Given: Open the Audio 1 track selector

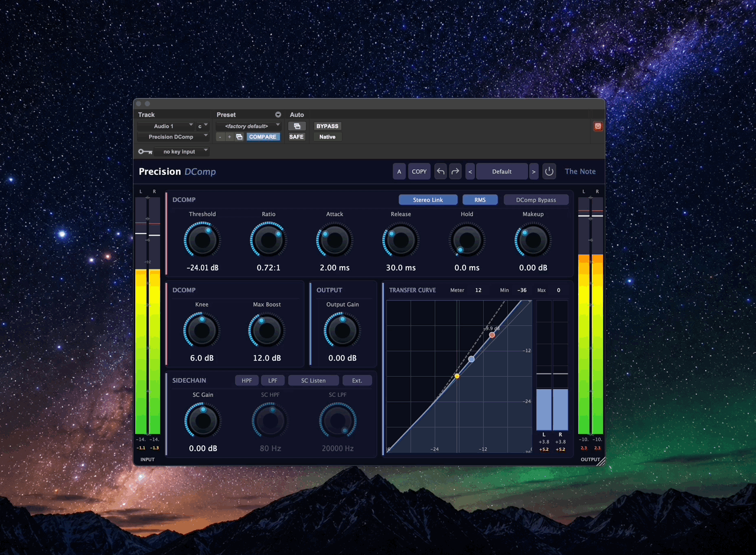Looking at the screenshot, I should click(166, 126).
